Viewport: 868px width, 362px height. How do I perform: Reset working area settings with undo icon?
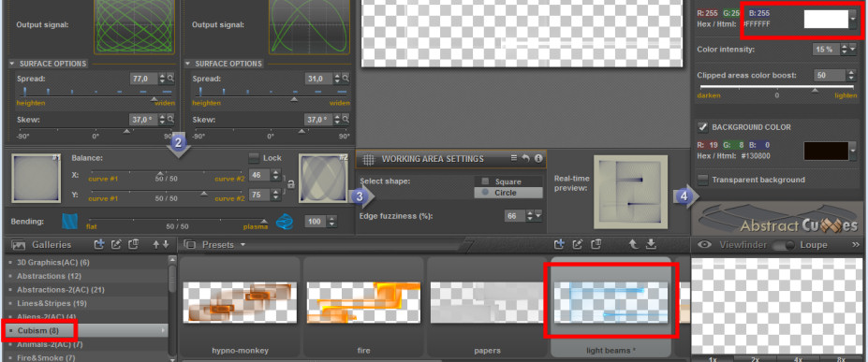(526, 159)
